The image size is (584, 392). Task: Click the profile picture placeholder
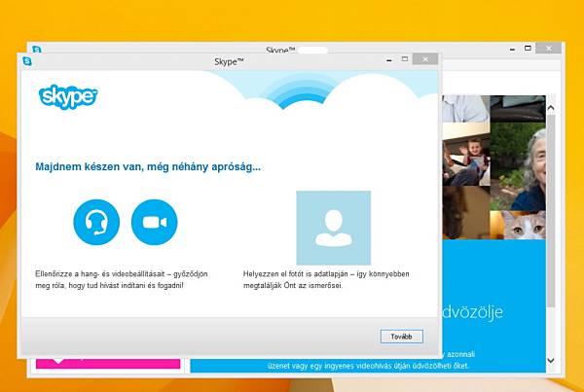tap(333, 228)
